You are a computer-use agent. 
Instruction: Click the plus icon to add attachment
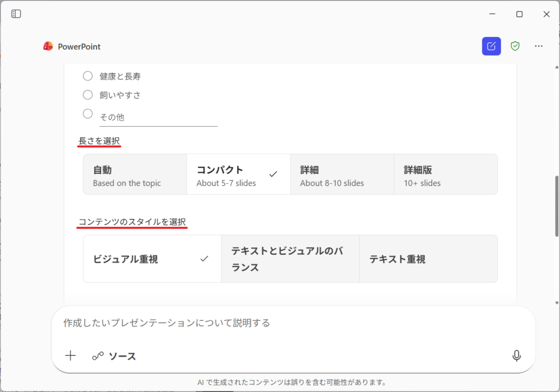pos(71,356)
